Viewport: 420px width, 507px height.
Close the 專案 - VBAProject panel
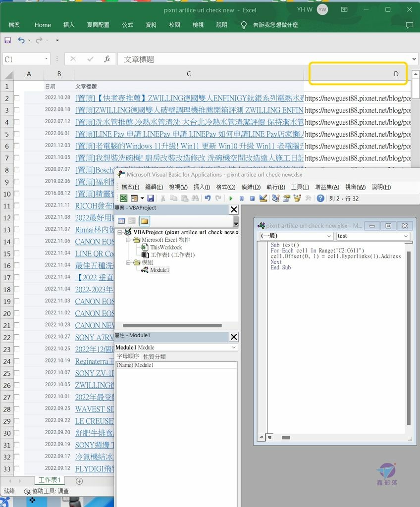(234, 209)
